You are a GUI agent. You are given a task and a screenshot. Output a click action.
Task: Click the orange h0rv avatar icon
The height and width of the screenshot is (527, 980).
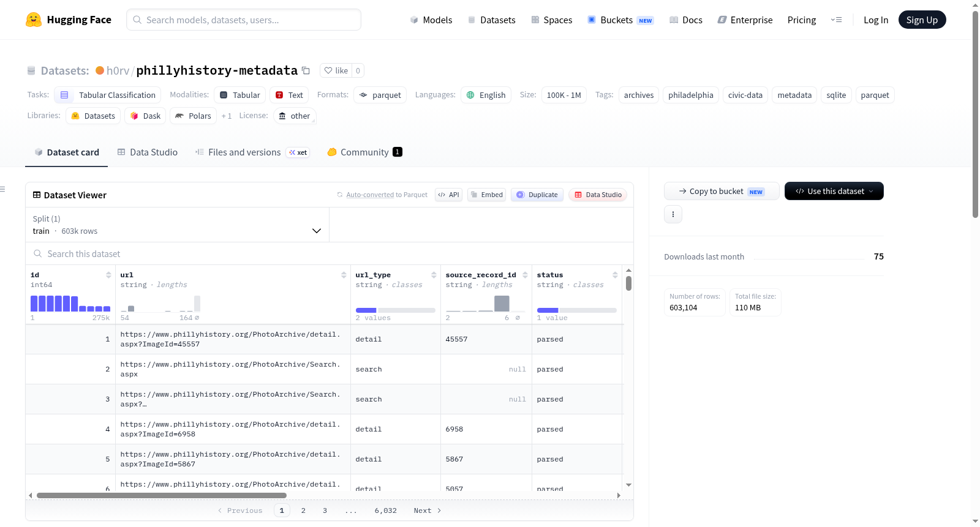[x=100, y=70]
